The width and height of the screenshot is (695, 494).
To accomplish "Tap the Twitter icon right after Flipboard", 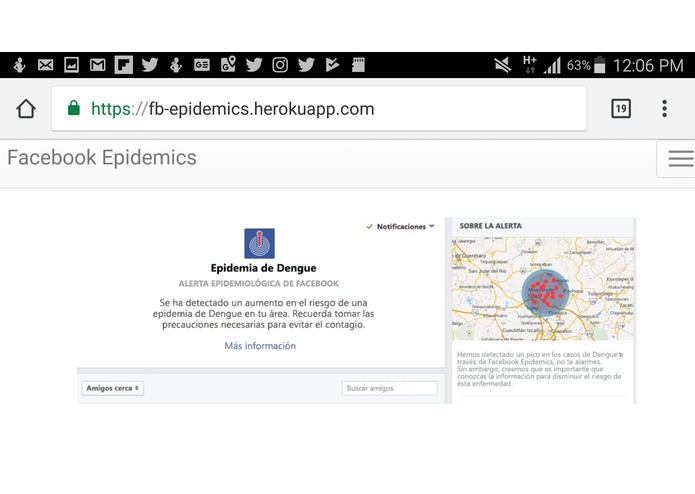I will [150, 65].
